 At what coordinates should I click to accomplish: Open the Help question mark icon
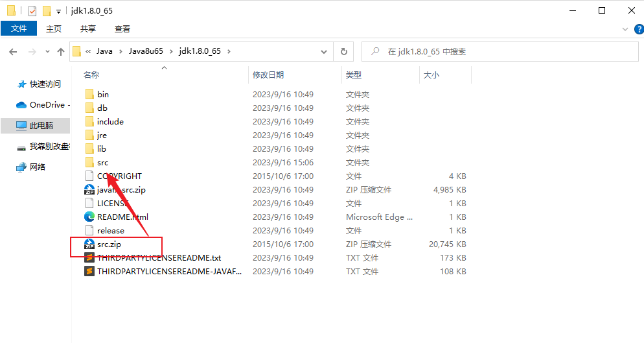coord(639,29)
